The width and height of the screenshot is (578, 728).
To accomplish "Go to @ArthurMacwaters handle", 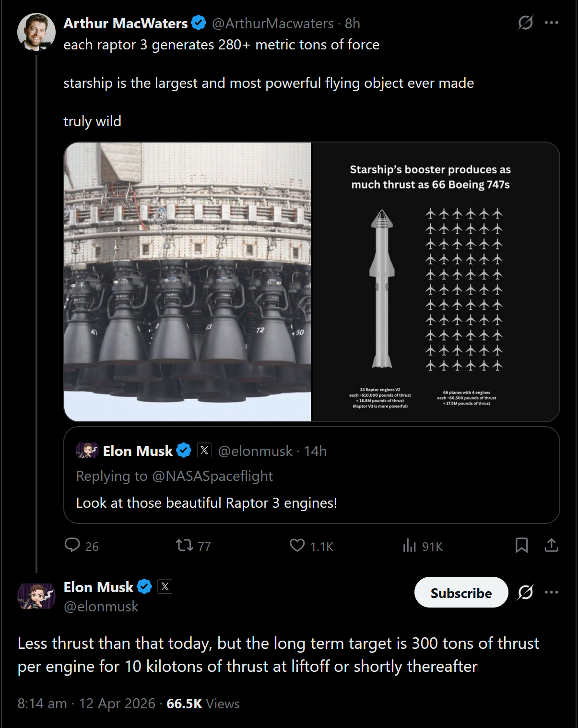I will [x=272, y=24].
